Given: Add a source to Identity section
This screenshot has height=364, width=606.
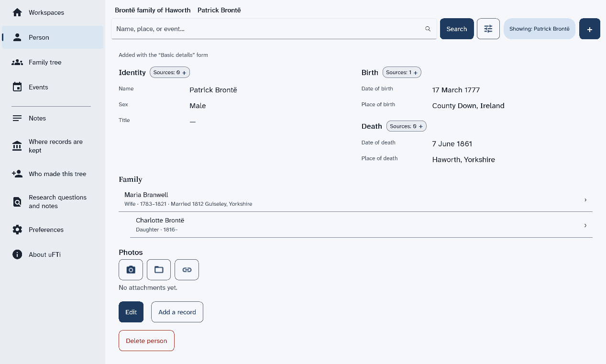Looking at the screenshot, I should click(170, 72).
